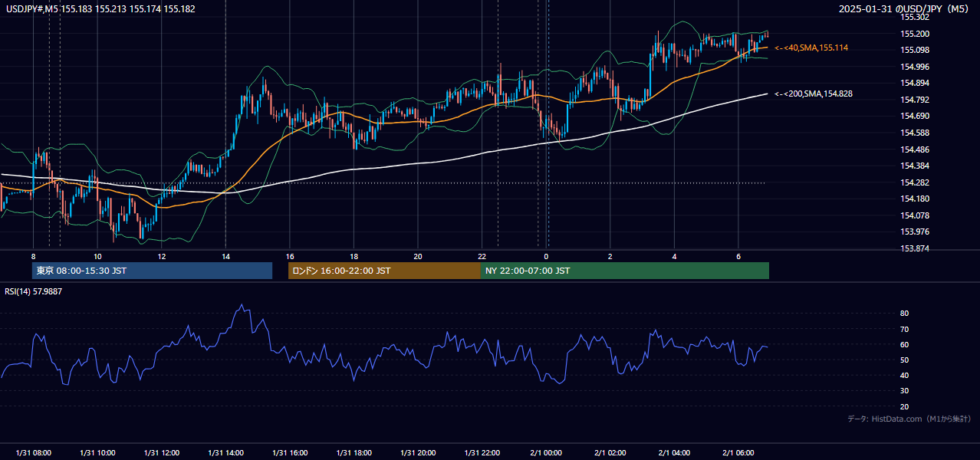980x460 pixels.
Task: Select the RSI scale value 80
Action: pyautogui.click(x=904, y=314)
